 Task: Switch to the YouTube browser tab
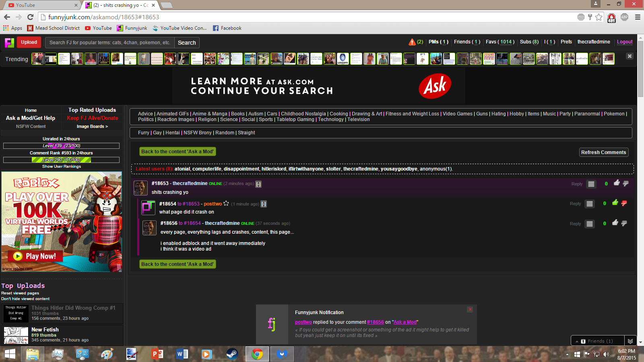coord(40,5)
